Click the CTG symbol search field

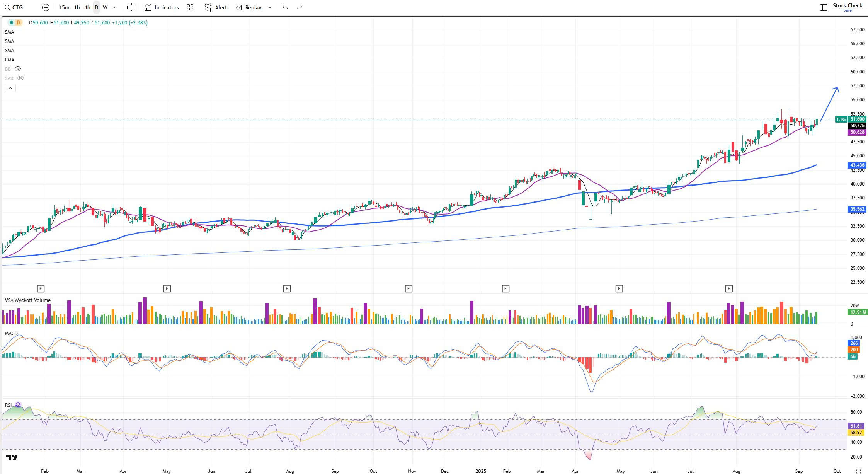17,7
